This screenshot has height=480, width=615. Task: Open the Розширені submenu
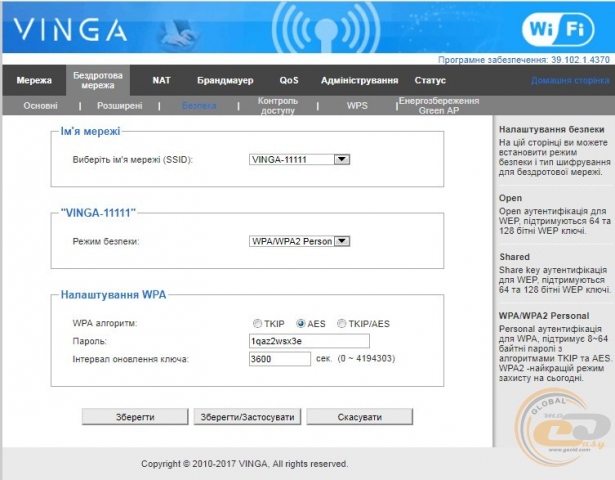click(x=120, y=106)
